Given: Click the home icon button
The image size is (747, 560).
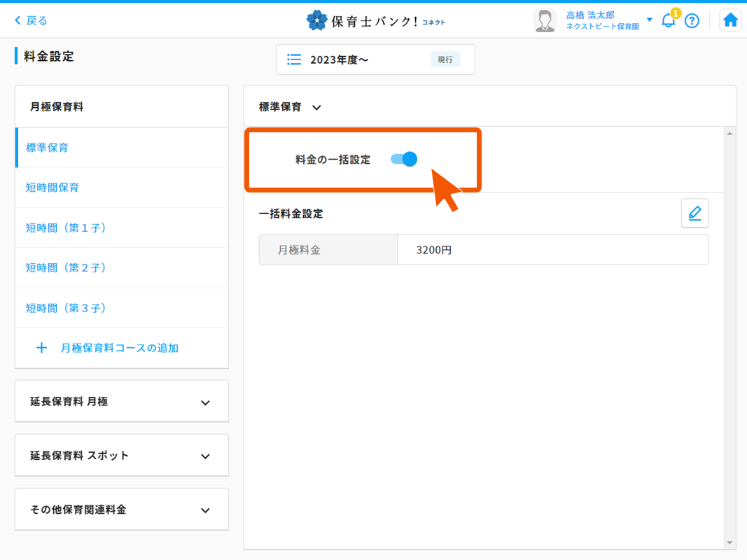Looking at the screenshot, I should tap(730, 20).
